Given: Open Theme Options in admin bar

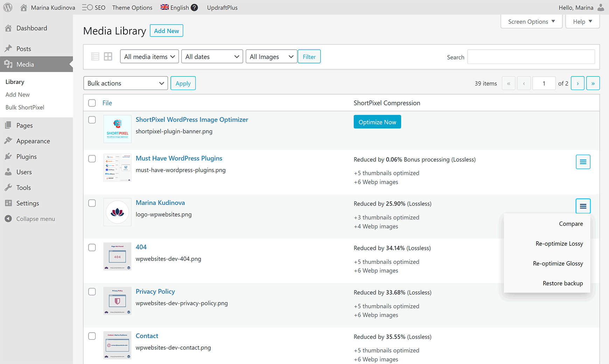Looking at the screenshot, I should [132, 7].
